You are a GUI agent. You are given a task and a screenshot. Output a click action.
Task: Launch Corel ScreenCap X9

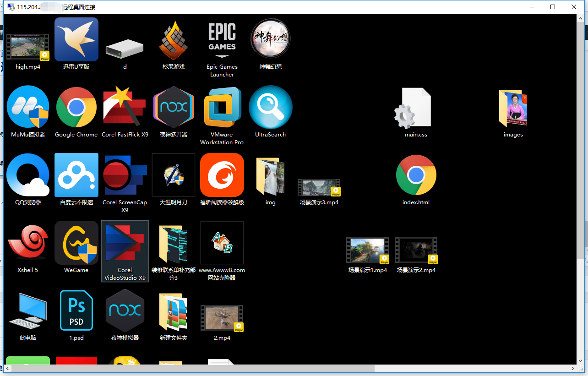click(x=125, y=175)
